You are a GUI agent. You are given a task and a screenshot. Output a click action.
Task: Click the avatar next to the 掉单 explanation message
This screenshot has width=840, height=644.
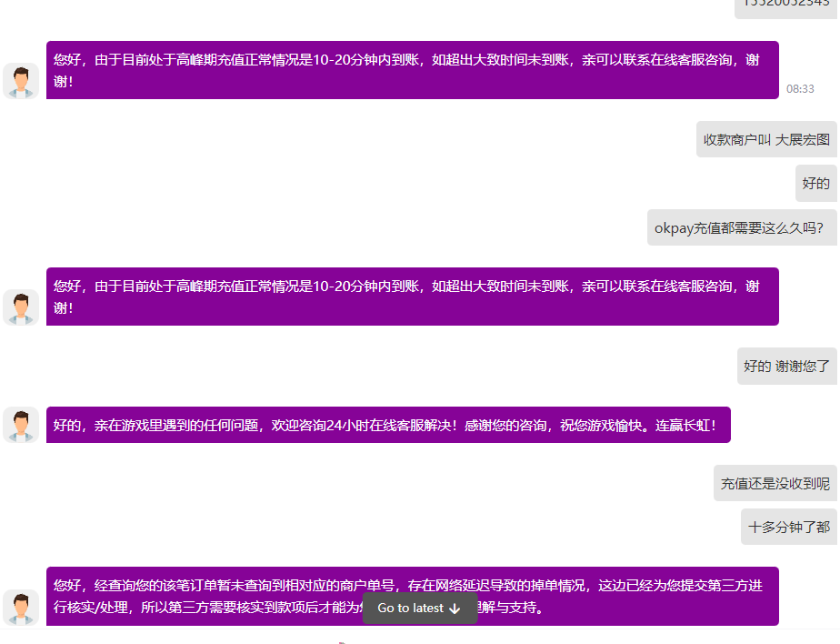point(20,608)
